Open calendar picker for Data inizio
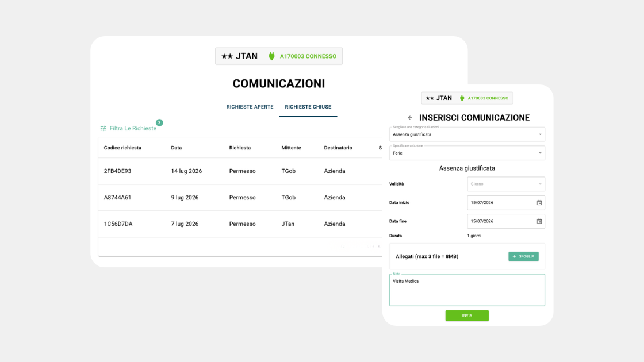 [539, 203]
